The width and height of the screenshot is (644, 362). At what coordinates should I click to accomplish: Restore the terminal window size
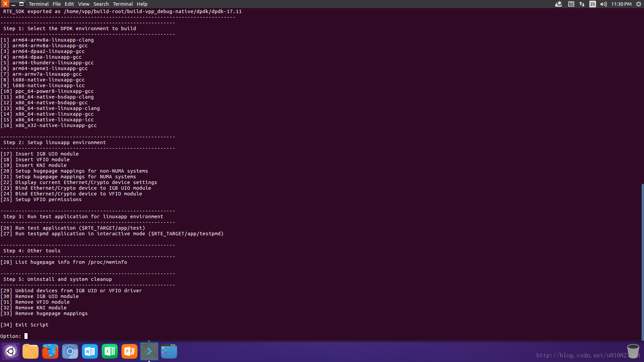click(x=21, y=4)
